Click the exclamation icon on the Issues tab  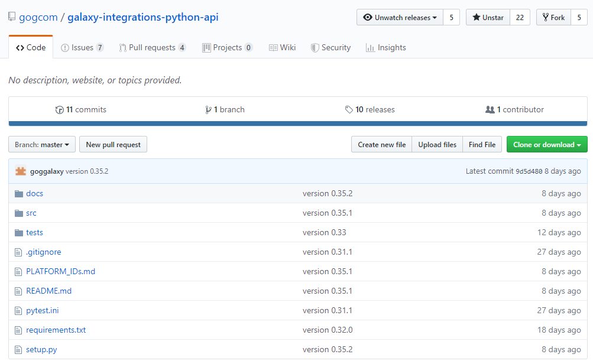click(65, 48)
